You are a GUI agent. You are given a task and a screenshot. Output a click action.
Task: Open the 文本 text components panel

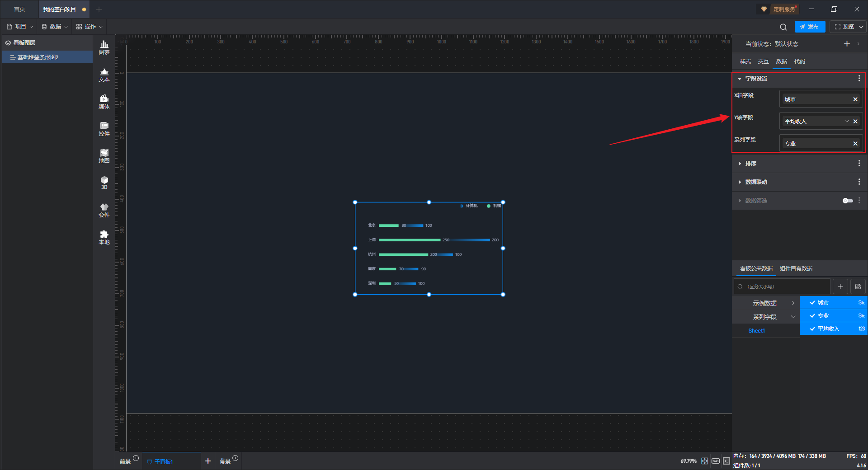104,75
